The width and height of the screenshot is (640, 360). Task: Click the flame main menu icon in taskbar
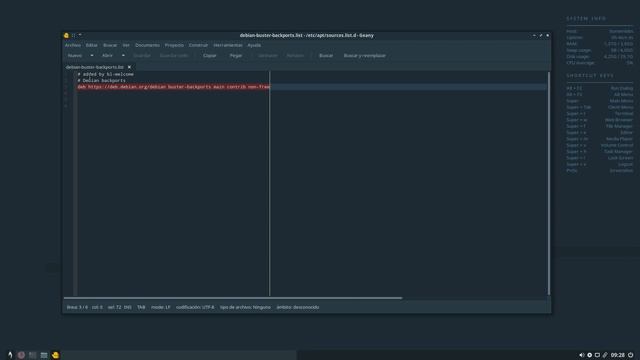[x=10, y=355]
